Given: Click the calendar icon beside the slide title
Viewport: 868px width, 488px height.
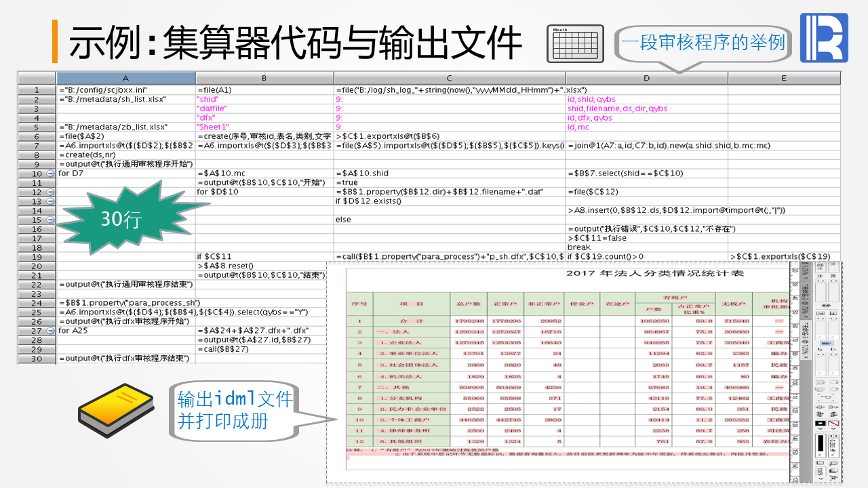Looking at the screenshot, I should (x=574, y=45).
